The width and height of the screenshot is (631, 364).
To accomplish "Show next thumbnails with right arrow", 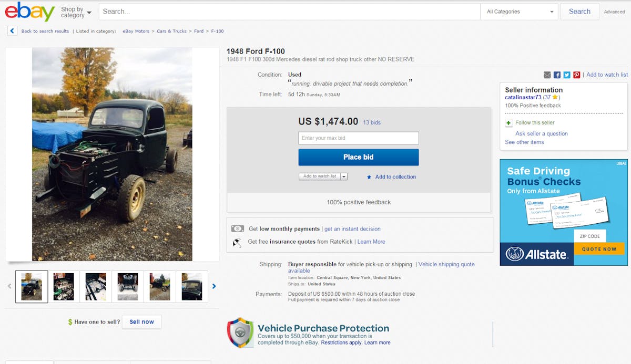I will pyautogui.click(x=214, y=286).
